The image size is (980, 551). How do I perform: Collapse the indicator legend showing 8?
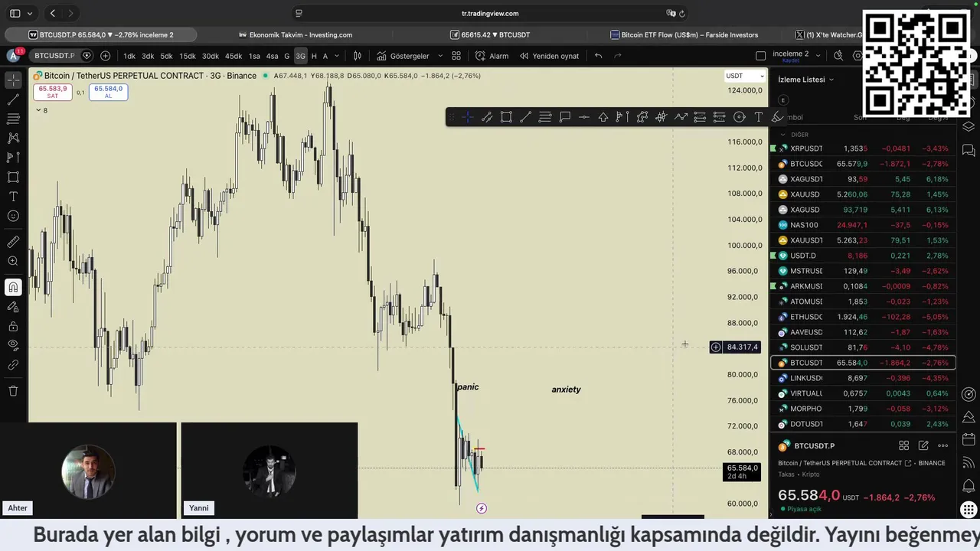pyautogui.click(x=41, y=110)
